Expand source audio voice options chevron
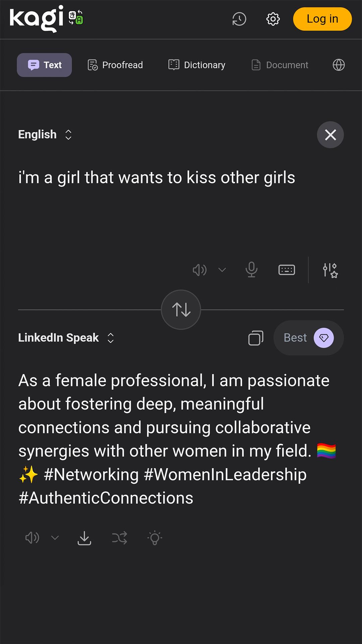The height and width of the screenshot is (644, 362). [222, 270]
